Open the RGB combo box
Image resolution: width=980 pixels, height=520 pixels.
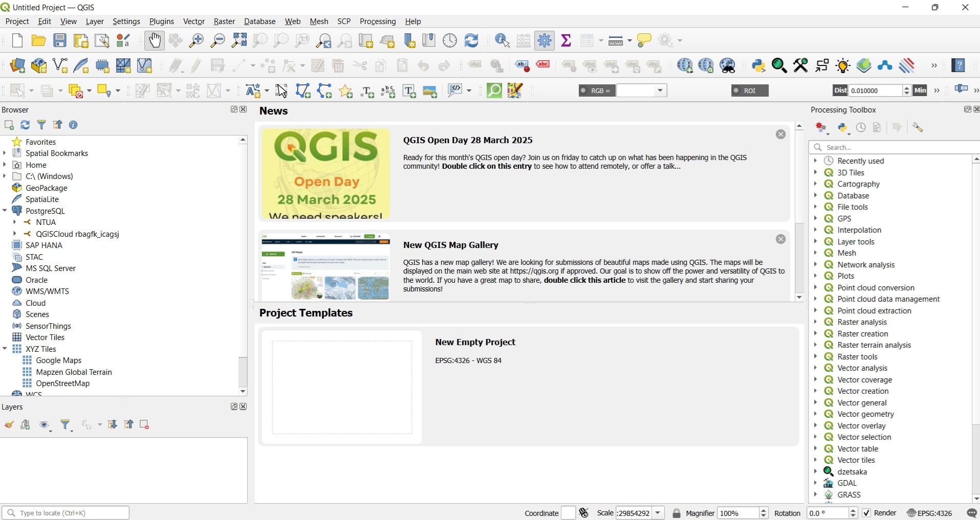(x=642, y=91)
